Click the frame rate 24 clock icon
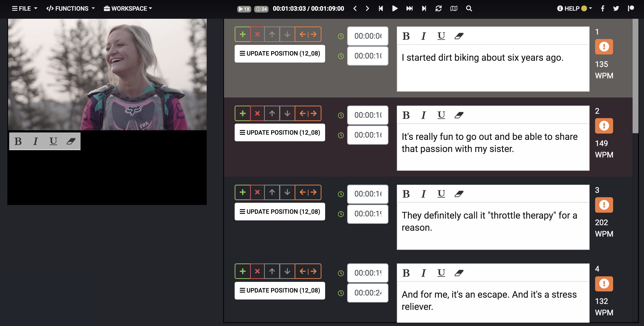 tap(261, 9)
